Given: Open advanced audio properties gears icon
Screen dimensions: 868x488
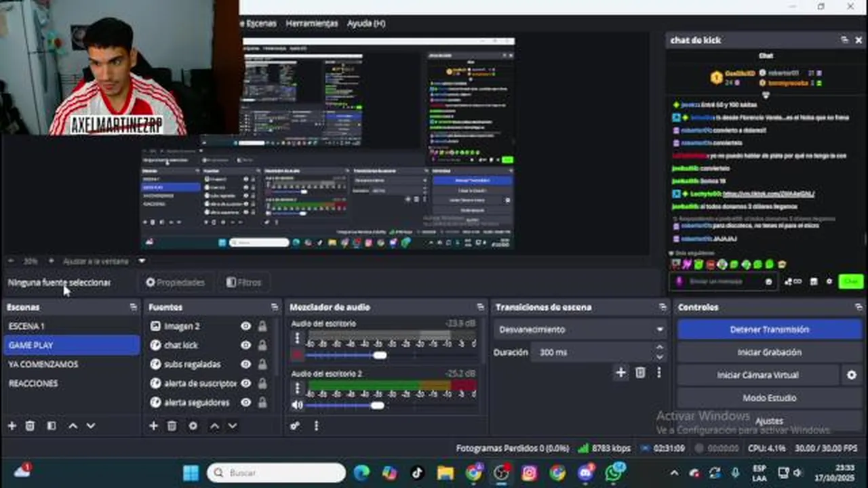Looking at the screenshot, I should click(295, 426).
